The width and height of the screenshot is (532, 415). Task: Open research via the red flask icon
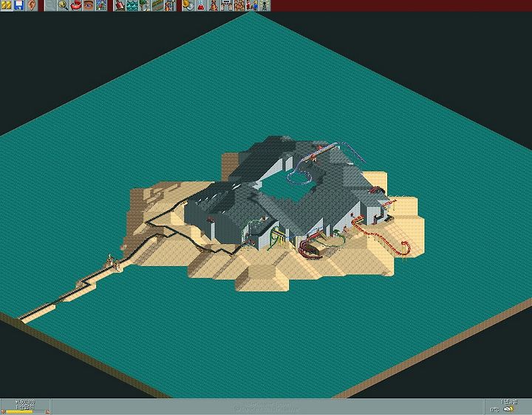(201, 5)
